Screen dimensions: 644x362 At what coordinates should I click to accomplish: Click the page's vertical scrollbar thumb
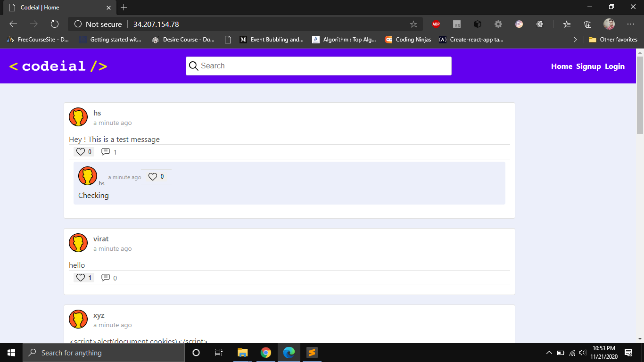pos(640,94)
